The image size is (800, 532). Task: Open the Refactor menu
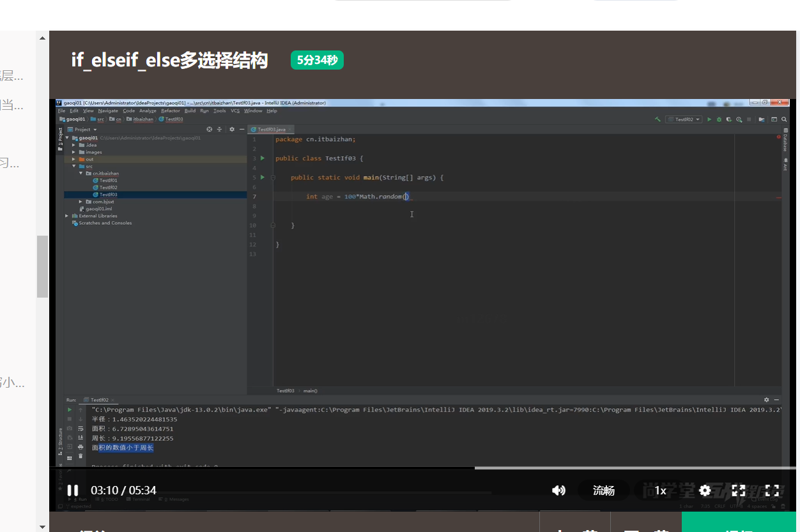(x=171, y=110)
